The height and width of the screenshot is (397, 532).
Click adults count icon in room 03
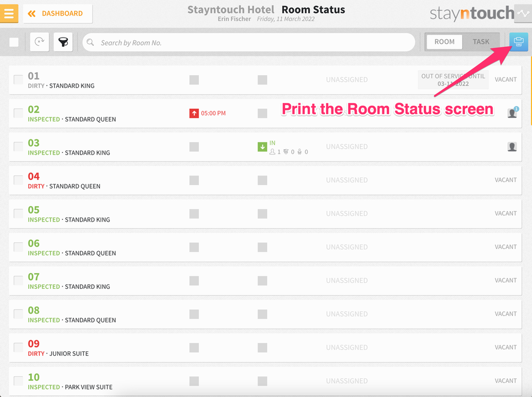(272, 152)
